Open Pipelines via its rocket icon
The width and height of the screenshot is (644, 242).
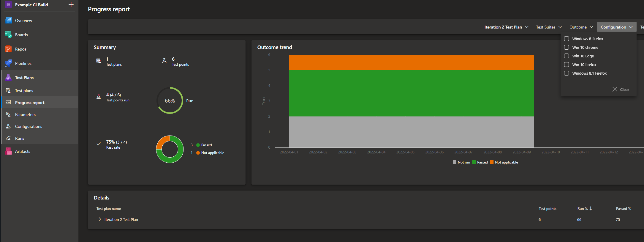(x=8, y=63)
